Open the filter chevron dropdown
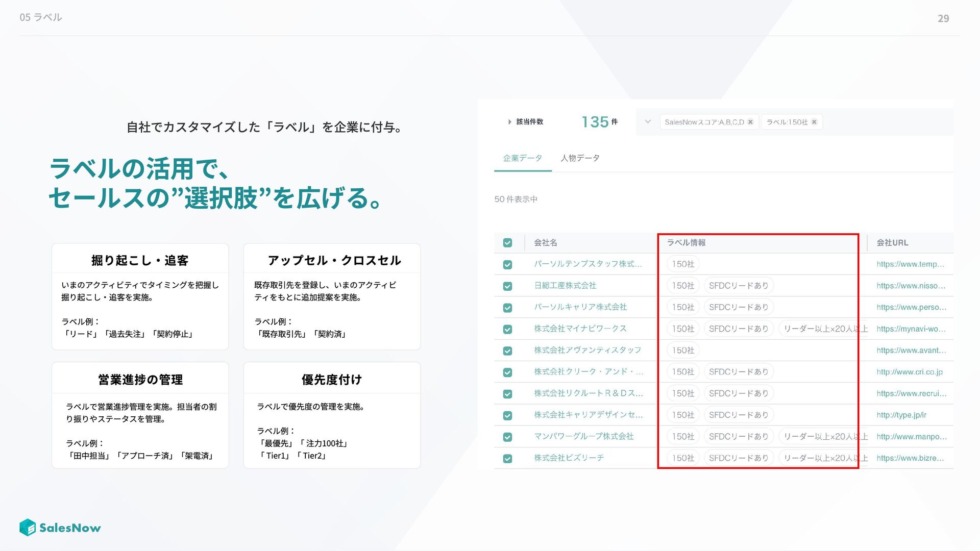 tap(648, 122)
